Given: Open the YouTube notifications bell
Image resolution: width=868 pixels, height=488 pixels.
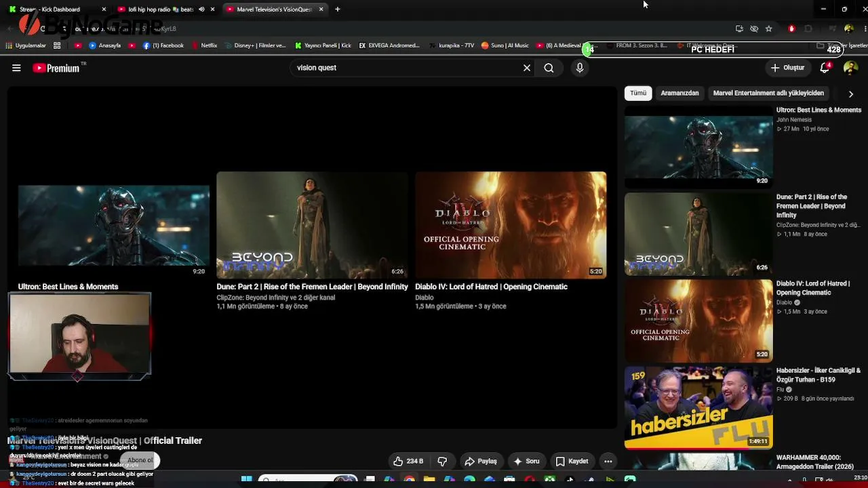Looking at the screenshot, I should pyautogui.click(x=825, y=68).
